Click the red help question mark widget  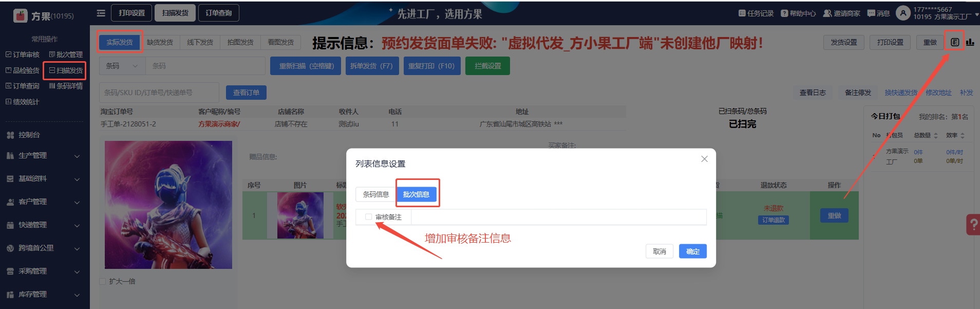tap(973, 224)
